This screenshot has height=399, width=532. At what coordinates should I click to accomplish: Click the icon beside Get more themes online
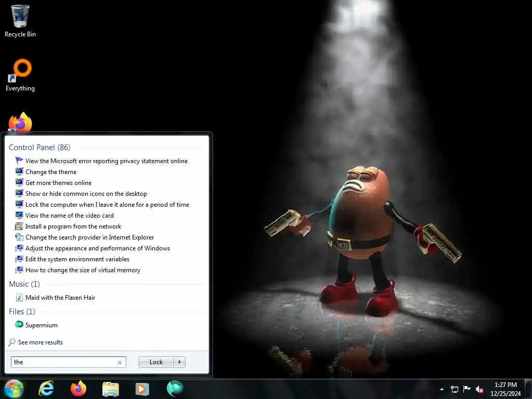tap(19, 182)
